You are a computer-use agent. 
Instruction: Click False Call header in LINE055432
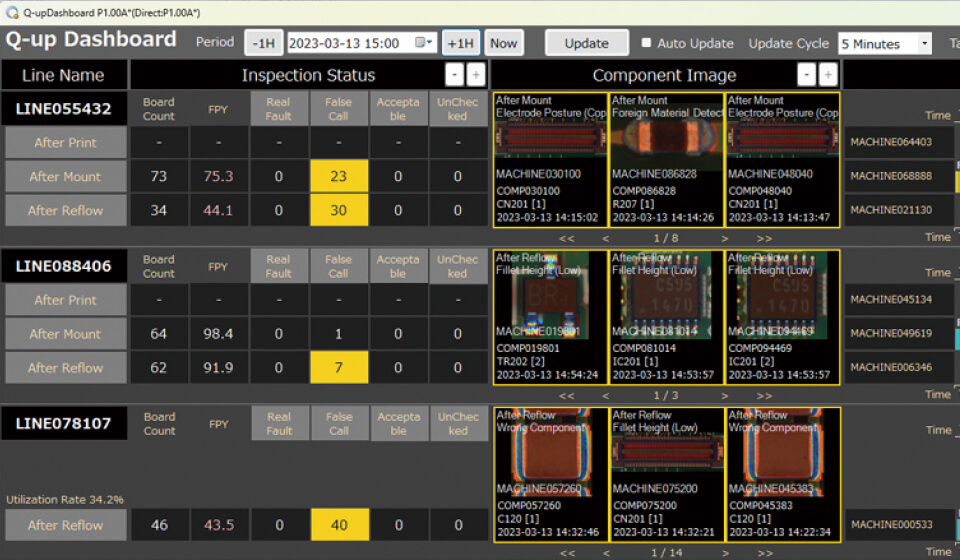pos(339,109)
